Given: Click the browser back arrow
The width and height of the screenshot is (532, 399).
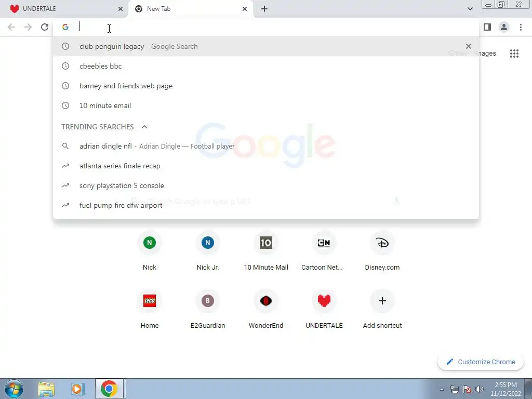Looking at the screenshot, I should click(x=11, y=27).
